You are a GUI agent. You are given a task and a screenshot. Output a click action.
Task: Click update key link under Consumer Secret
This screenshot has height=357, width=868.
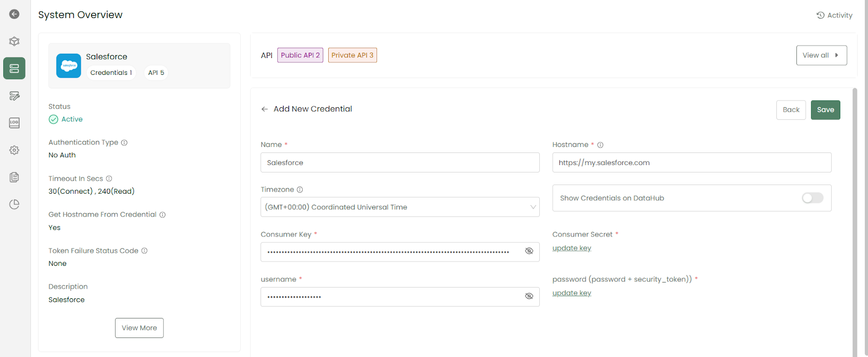coord(571,248)
